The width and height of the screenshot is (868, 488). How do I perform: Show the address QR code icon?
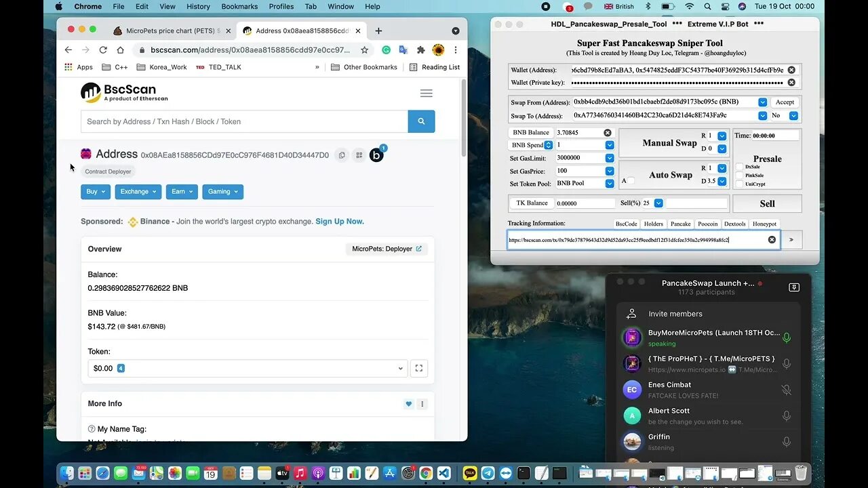(359, 155)
